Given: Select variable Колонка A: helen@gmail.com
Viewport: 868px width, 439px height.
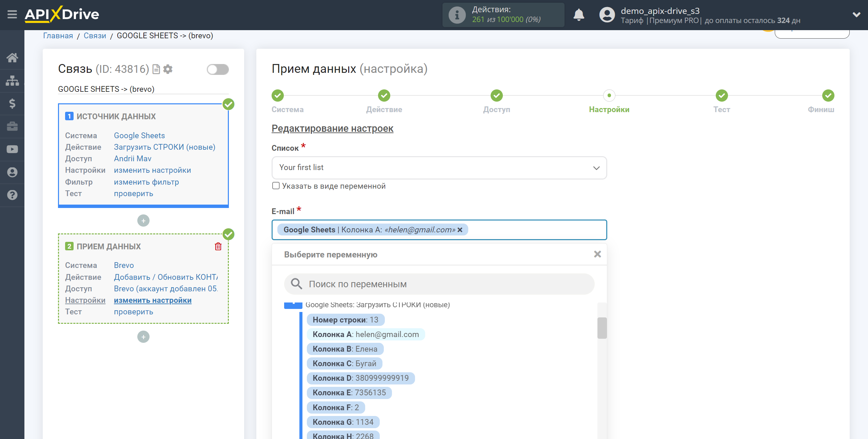Looking at the screenshot, I should coord(366,334).
